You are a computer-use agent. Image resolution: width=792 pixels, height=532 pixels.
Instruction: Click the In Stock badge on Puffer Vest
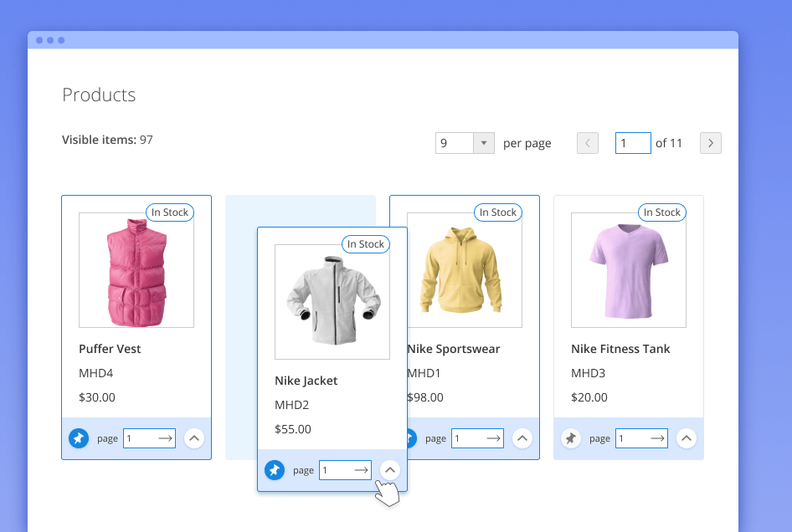tap(169, 212)
